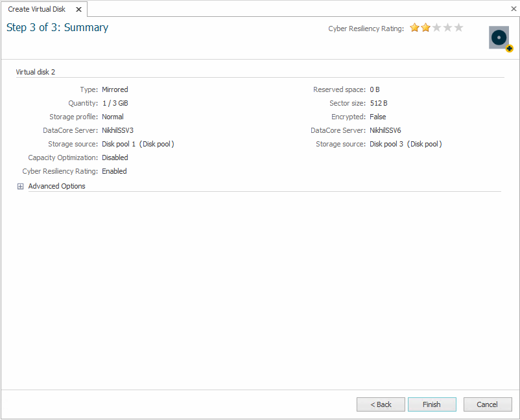This screenshot has width=520, height=420.
Task: Close the Create Virtual Disk tab
Action: pos(78,9)
